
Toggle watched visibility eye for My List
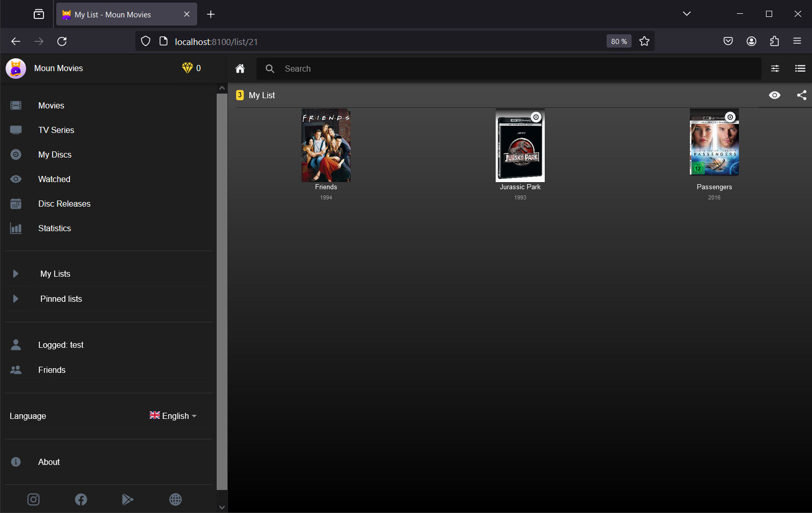(x=774, y=95)
